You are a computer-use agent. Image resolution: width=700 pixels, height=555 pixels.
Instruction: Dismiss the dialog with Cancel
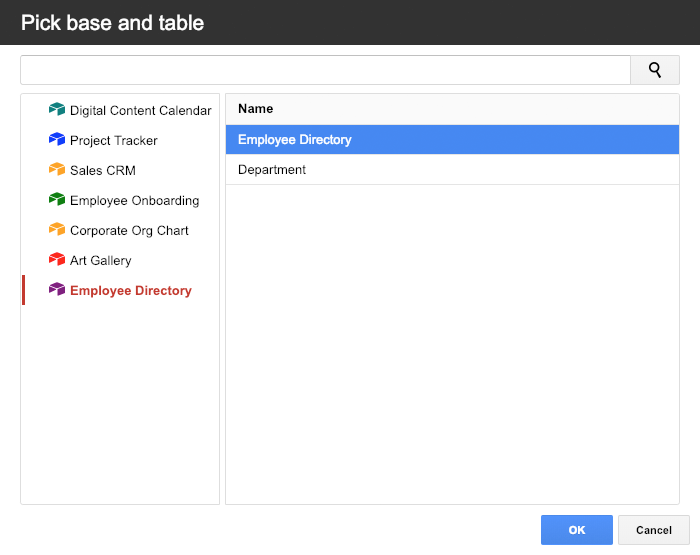tap(654, 530)
